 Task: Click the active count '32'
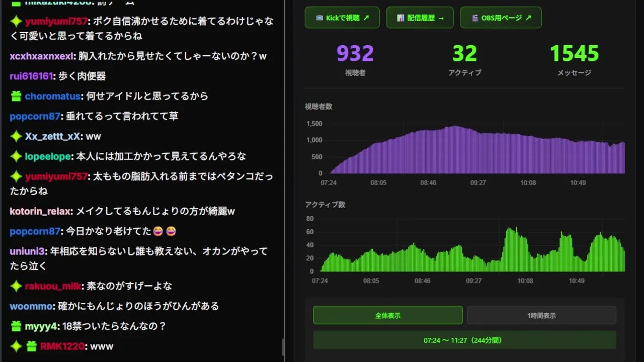click(464, 53)
